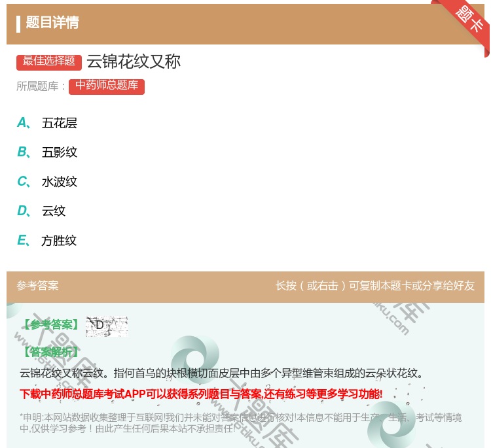Select option D 云纹
Image resolution: width=491 pixels, height=448 pixels.
point(41,211)
